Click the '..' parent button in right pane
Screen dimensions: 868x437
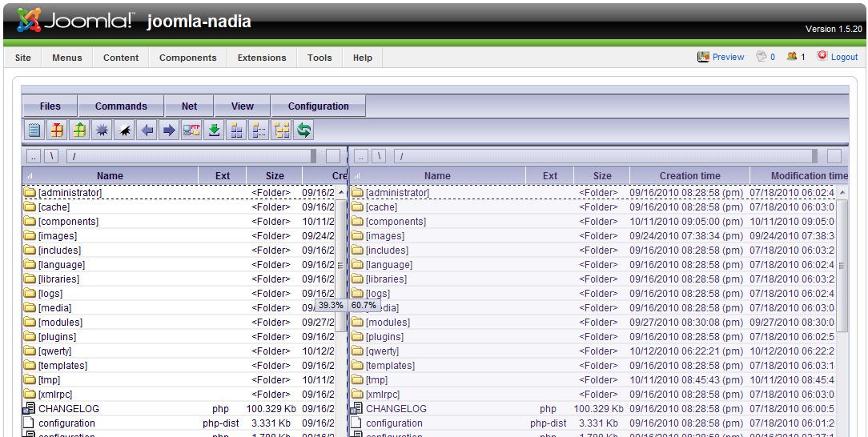pos(361,157)
